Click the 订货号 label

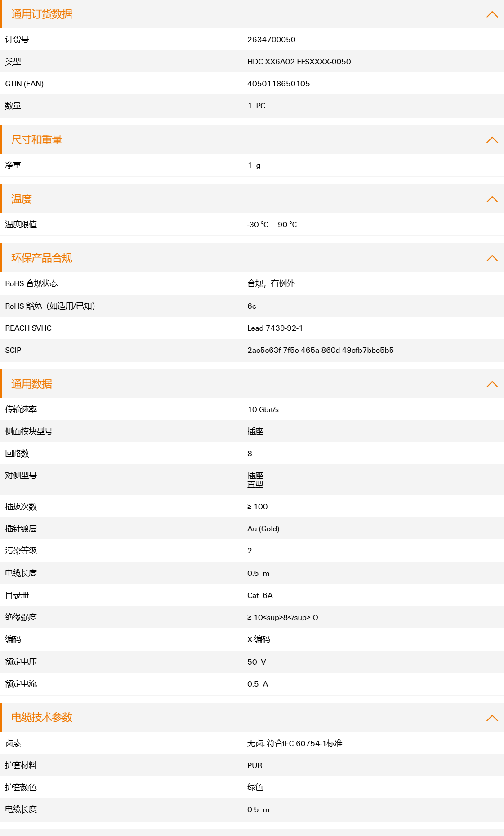pos(17,40)
